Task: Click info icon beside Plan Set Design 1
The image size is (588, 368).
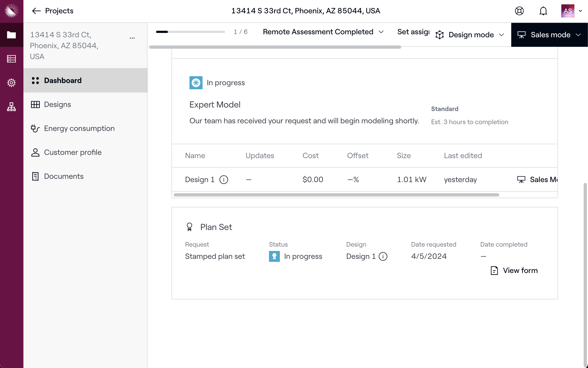Action: [x=383, y=256]
